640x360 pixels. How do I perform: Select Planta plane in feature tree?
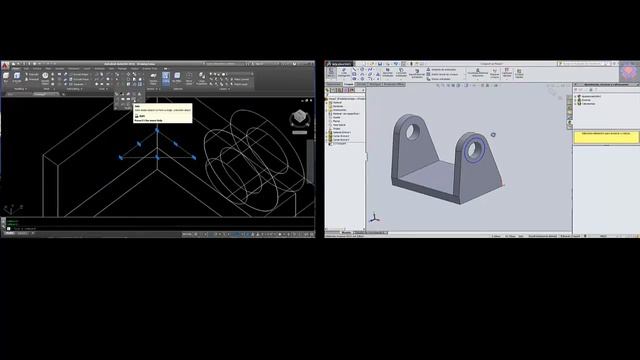(336, 121)
